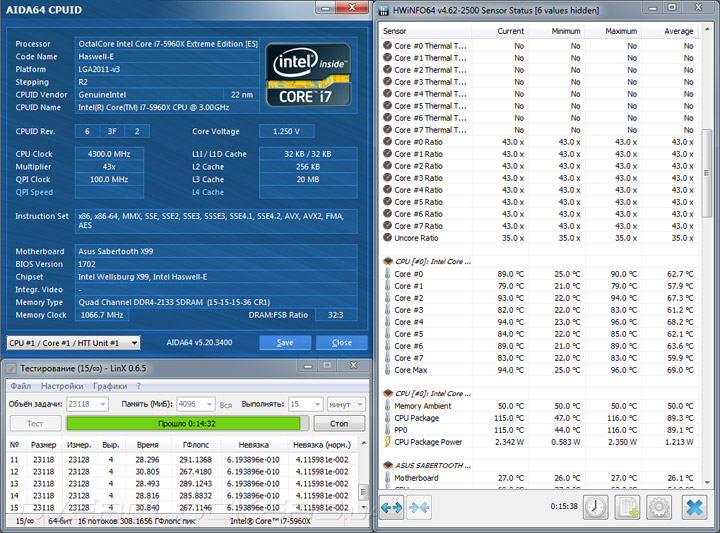
Task: Click CPU Package thermometer icon
Action: click(388, 418)
